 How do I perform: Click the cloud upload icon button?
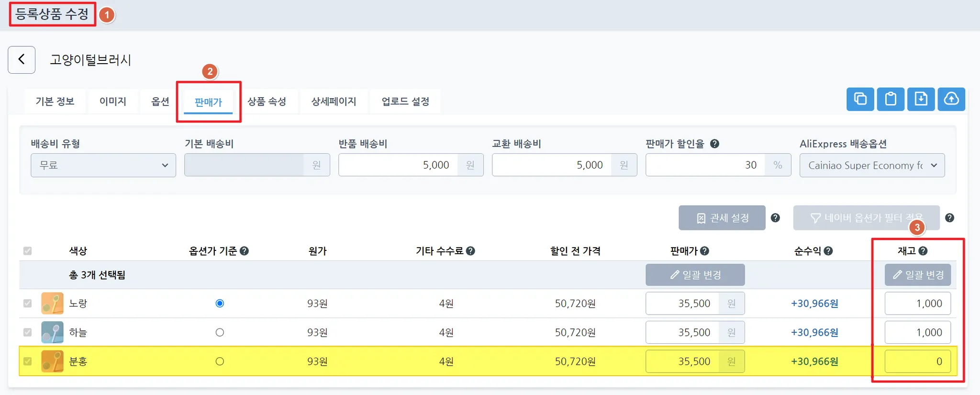951,99
